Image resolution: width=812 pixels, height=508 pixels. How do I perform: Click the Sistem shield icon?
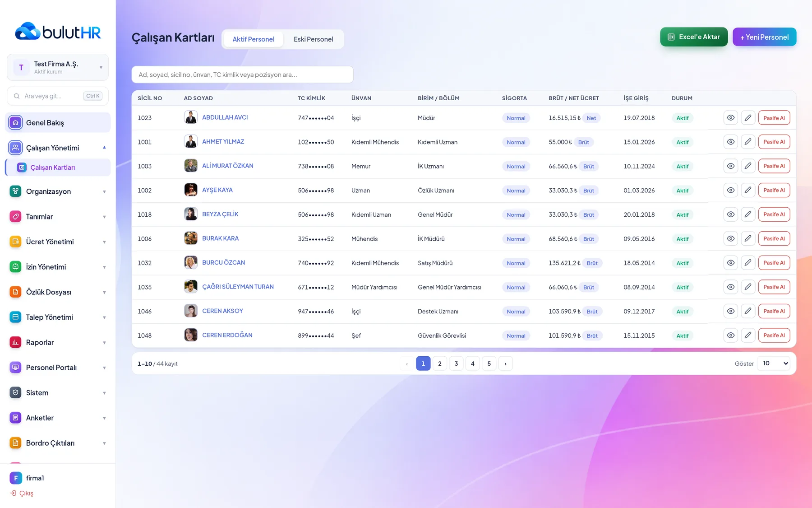click(x=15, y=392)
